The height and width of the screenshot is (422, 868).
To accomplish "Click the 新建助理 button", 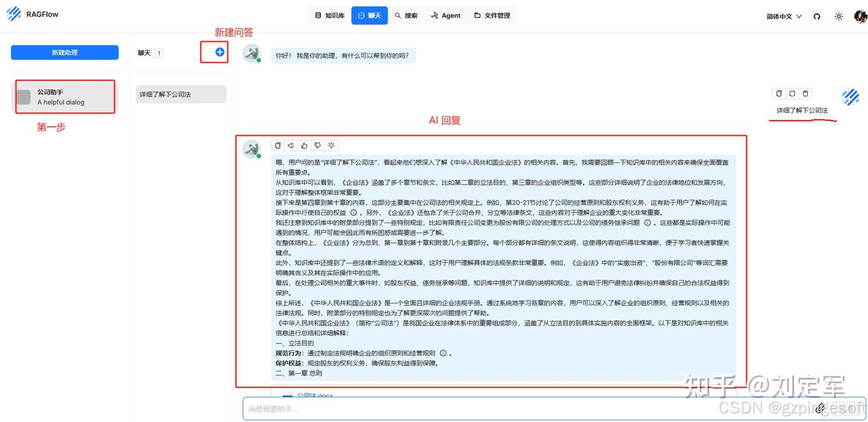I will pyautogui.click(x=64, y=52).
